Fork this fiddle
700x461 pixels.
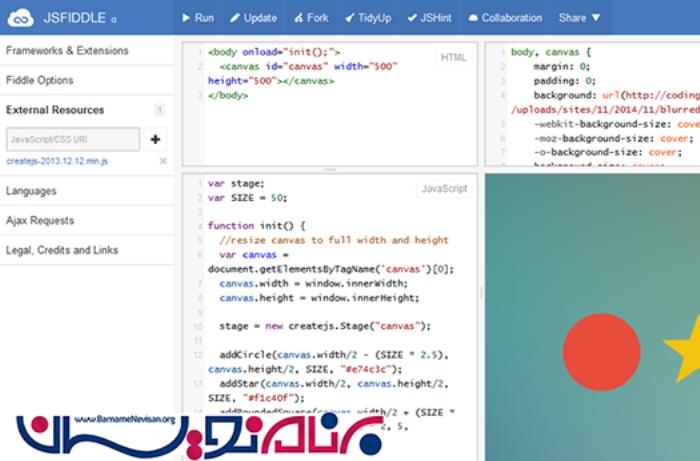[311, 17]
